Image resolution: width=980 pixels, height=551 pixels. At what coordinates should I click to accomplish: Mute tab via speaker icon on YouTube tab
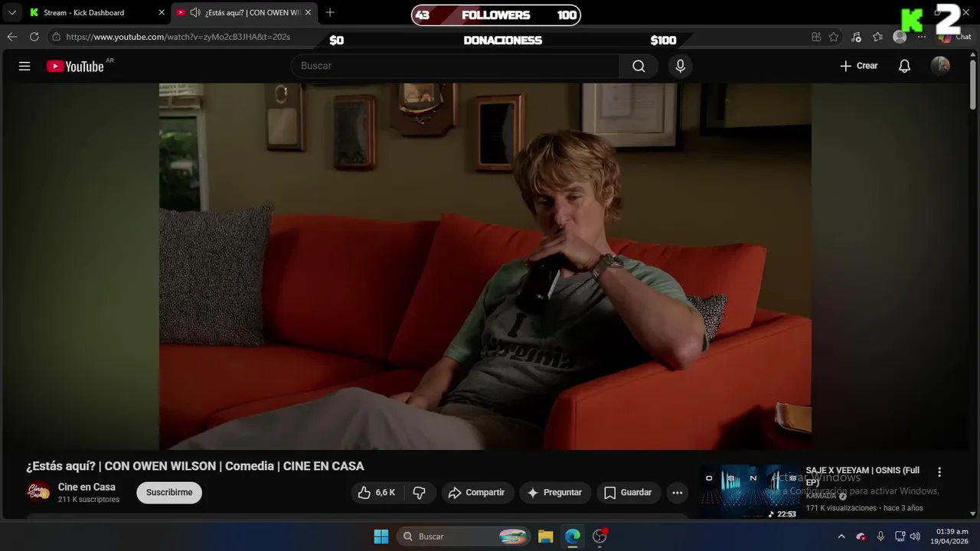(194, 12)
